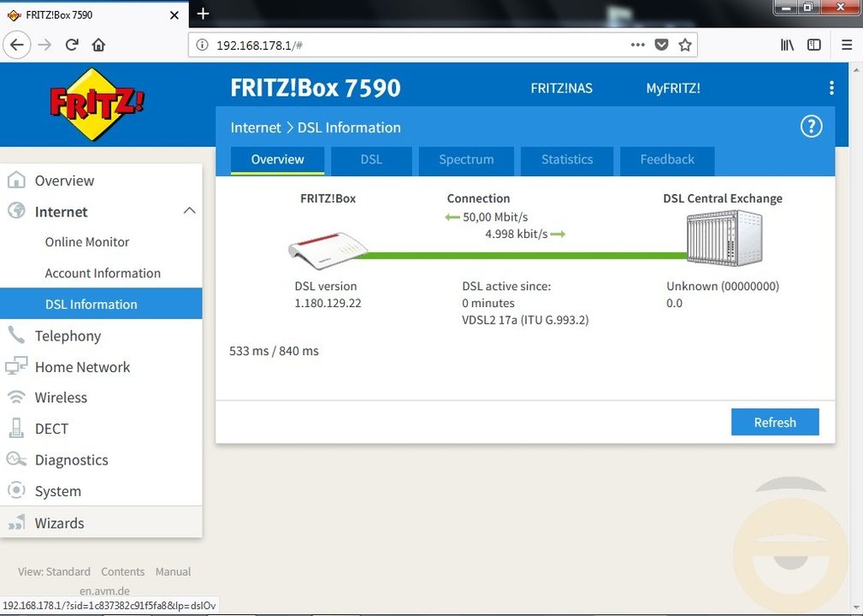
Task: Open the browser home page icon
Action: (98, 44)
